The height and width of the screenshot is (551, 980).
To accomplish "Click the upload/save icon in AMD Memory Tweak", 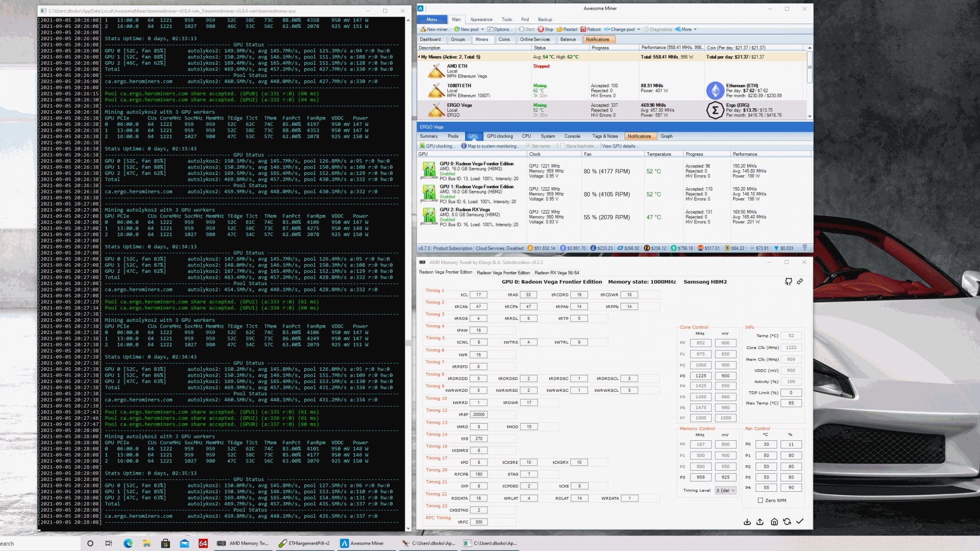I will coord(760,522).
